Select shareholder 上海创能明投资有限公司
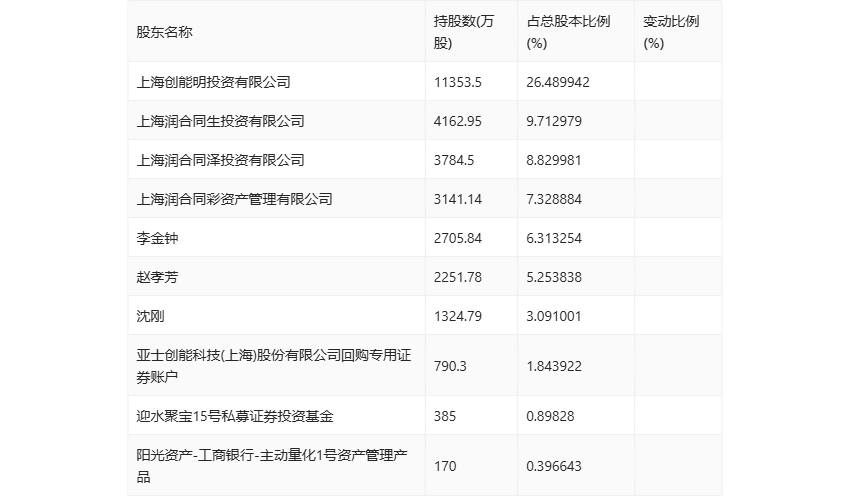Viewport: 850px width, 496px height. point(214,82)
